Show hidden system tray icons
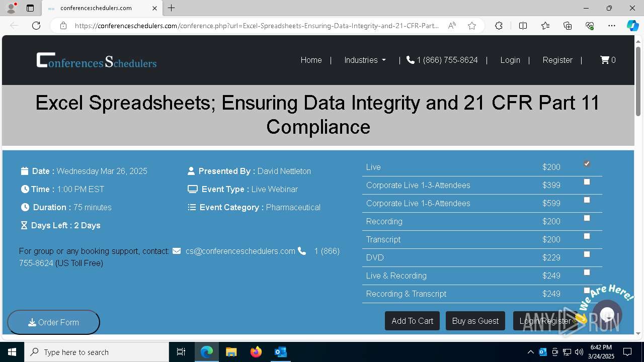 (530, 352)
